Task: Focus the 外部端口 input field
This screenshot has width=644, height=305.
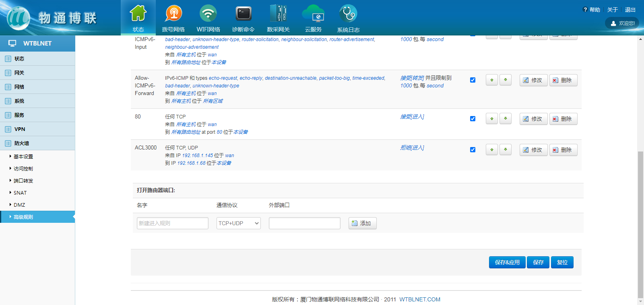Action: [305, 223]
